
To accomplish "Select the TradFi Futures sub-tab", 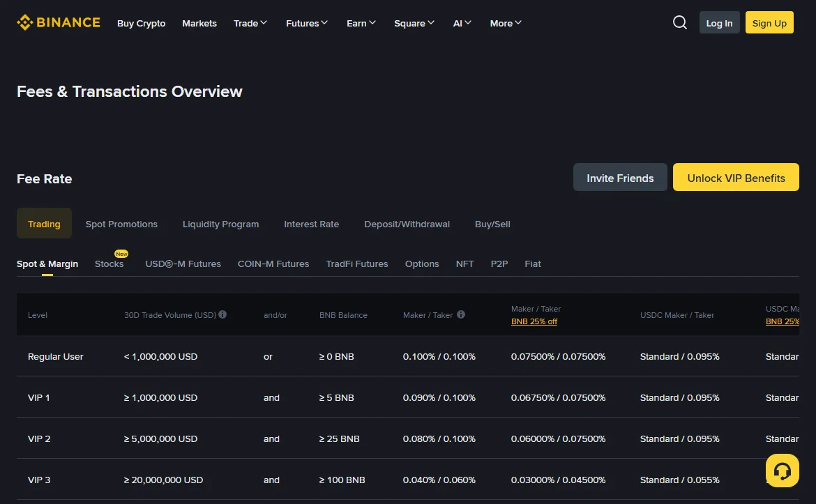I will [357, 264].
